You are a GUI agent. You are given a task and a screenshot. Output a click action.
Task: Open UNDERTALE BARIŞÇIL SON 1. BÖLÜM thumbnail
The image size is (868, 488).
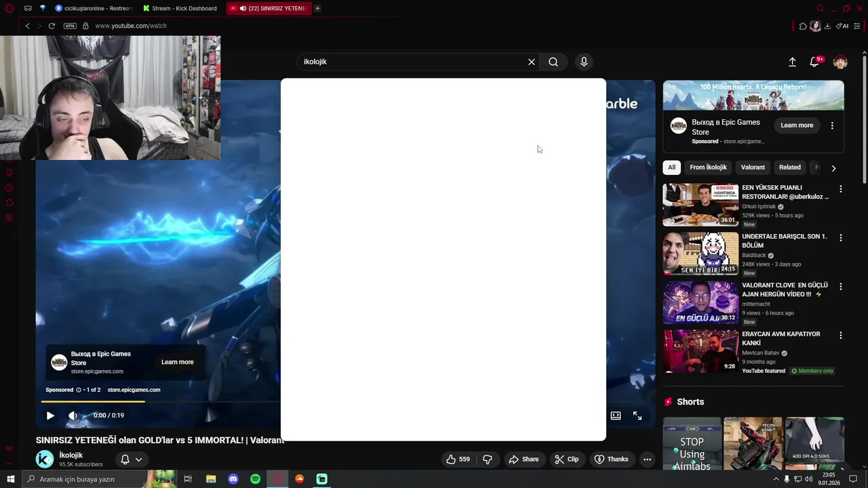[701, 253]
